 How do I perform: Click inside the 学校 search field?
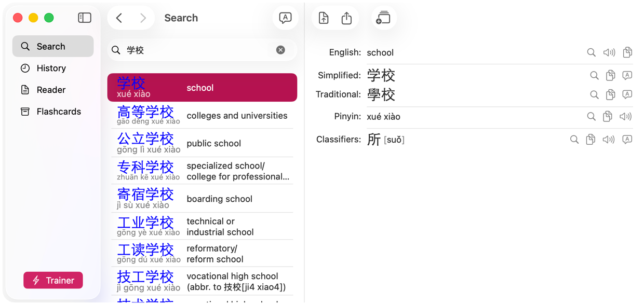[x=202, y=50]
